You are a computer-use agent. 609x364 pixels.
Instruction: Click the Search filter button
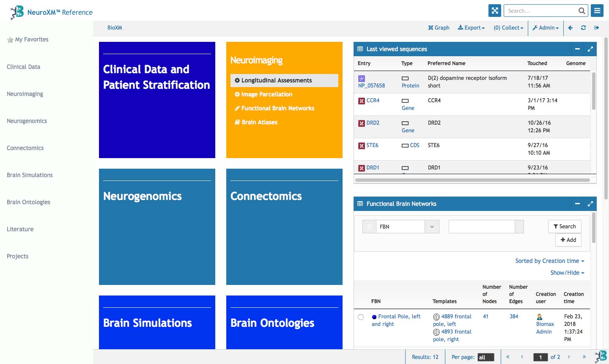tap(564, 227)
